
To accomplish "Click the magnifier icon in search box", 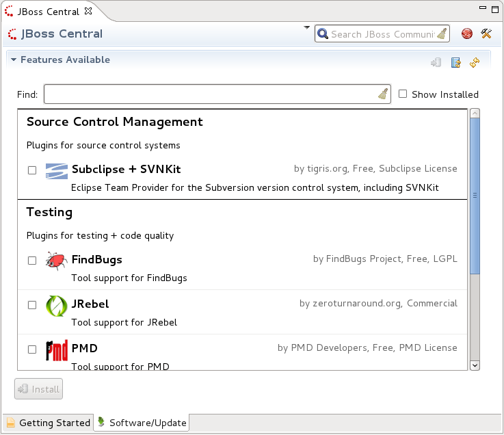I will (x=322, y=34).
